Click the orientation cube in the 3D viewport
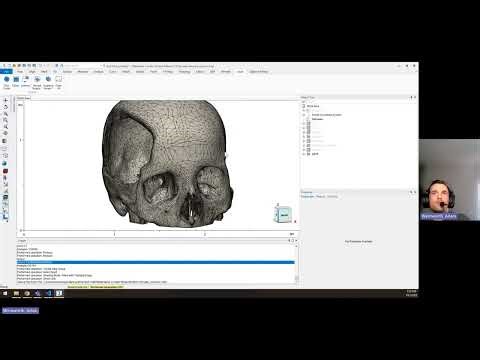 pos(284,215)
